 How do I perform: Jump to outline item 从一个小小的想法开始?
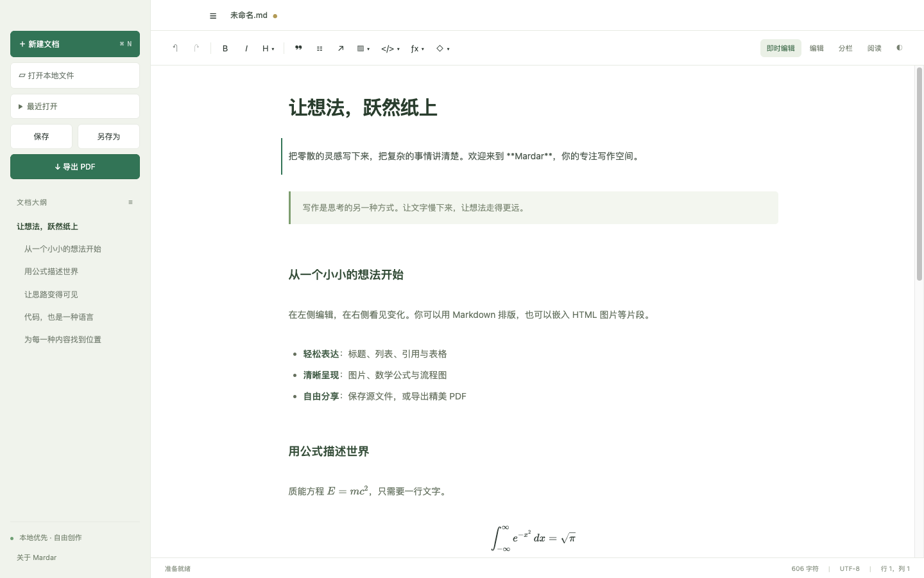[63, 249]
